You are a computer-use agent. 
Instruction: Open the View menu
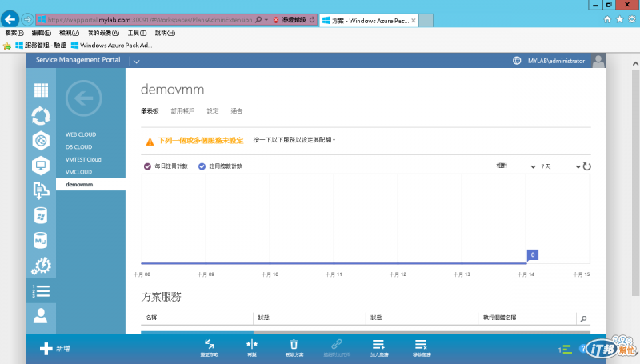(69, 33)
